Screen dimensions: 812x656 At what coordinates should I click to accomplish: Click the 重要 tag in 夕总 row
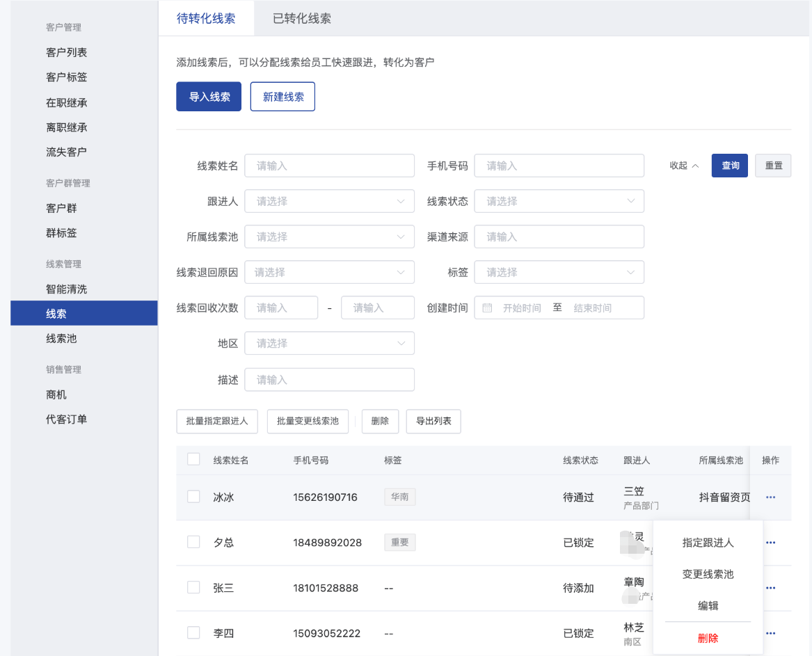[400, 543]
